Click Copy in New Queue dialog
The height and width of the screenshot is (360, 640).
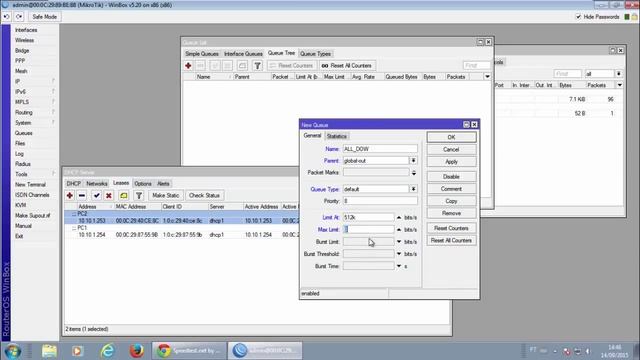tap(451, 201)
